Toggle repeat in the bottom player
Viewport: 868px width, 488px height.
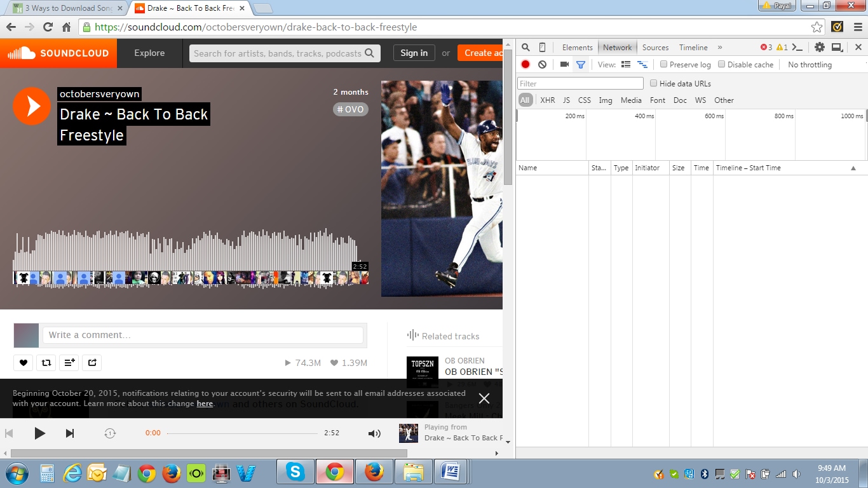(110, 433)
